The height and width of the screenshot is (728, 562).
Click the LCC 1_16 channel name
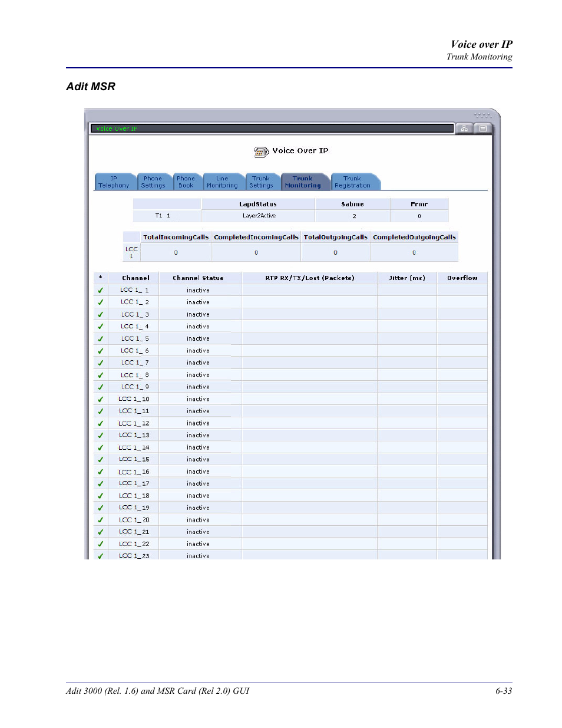(x=134, y=472)
